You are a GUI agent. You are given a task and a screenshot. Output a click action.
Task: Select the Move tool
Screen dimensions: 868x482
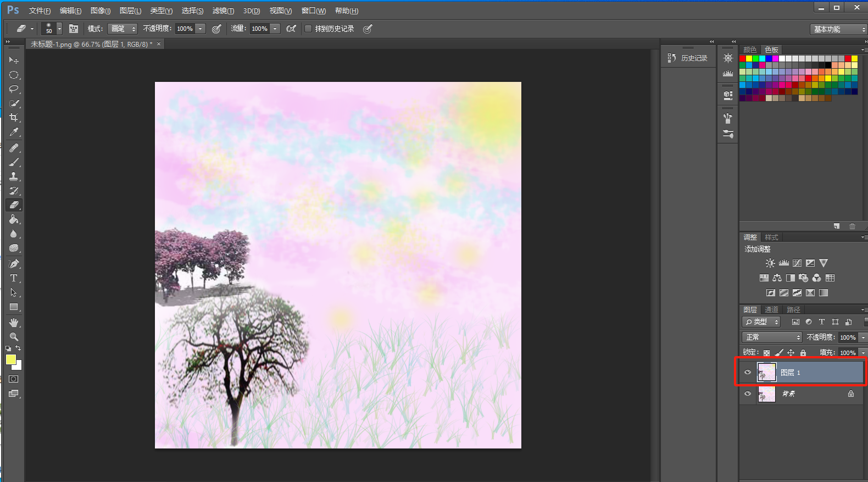click(14, 60)
